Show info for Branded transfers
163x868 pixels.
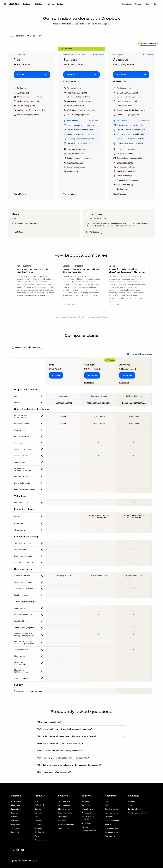coord(42,595)
